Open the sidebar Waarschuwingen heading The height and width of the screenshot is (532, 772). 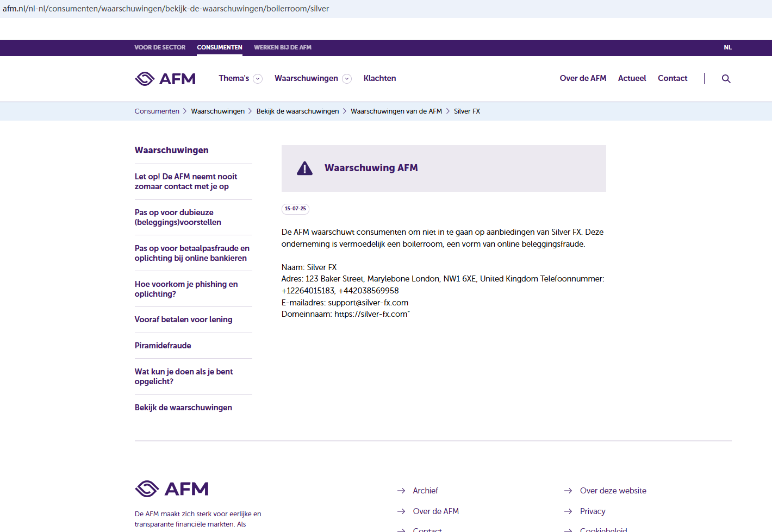tap(172, 150)
